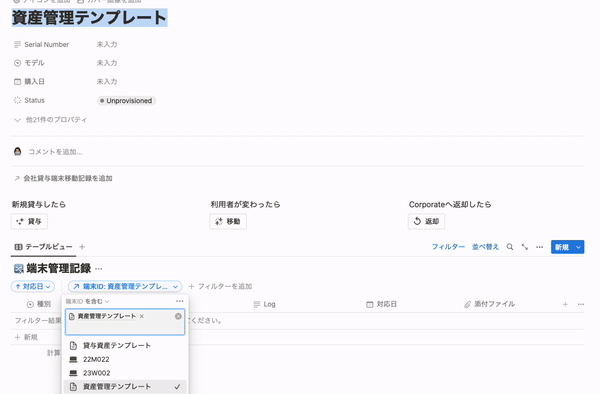Click the + 新規 row at the table bottom

(x=26, y=337)
